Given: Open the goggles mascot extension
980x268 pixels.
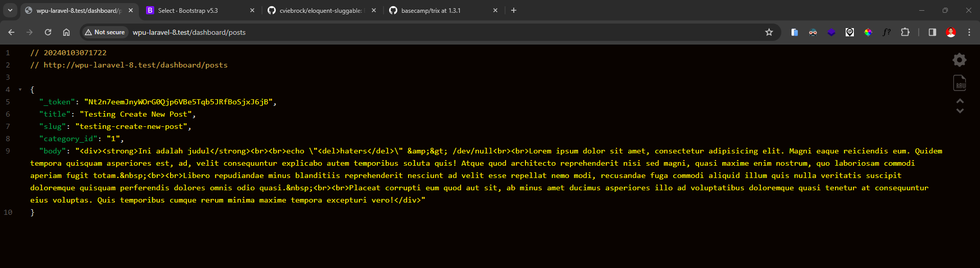Looking at the screenshot, I should pyautogui.click(x=813, y=32).
